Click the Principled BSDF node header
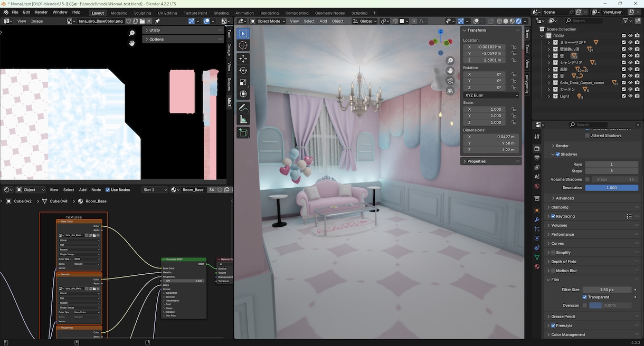 [x=184, y=259]
